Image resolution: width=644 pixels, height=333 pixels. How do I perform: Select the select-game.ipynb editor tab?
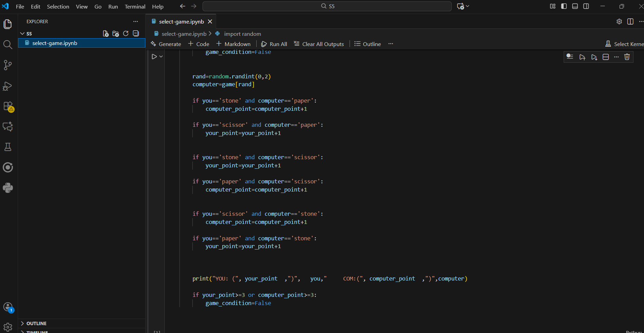[x=181, y=21]
